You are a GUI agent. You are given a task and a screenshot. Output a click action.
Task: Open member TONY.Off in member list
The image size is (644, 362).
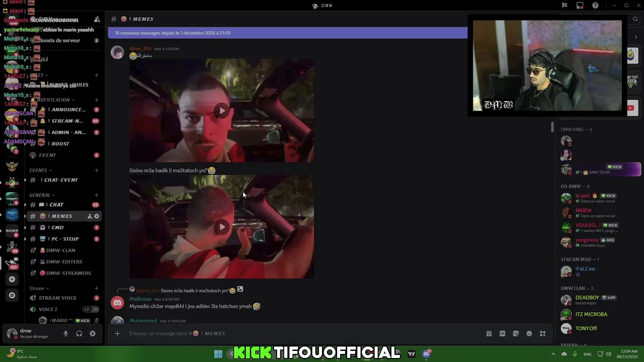pos(600,328)
